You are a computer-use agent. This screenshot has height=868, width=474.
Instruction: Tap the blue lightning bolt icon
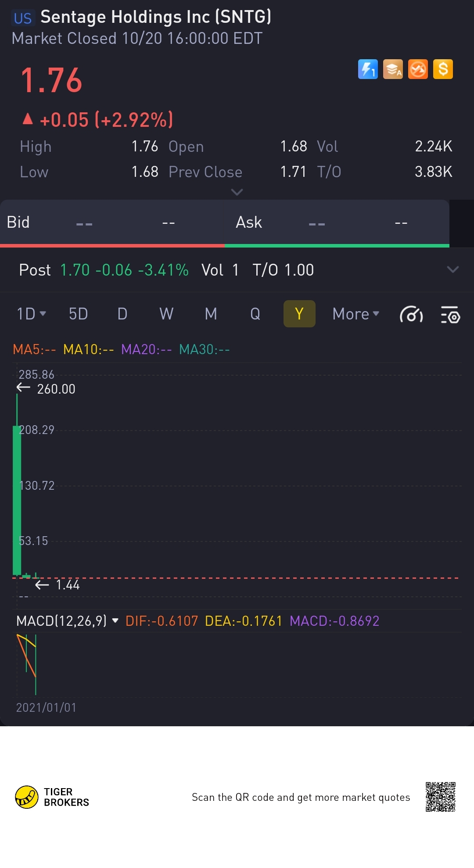368,69
